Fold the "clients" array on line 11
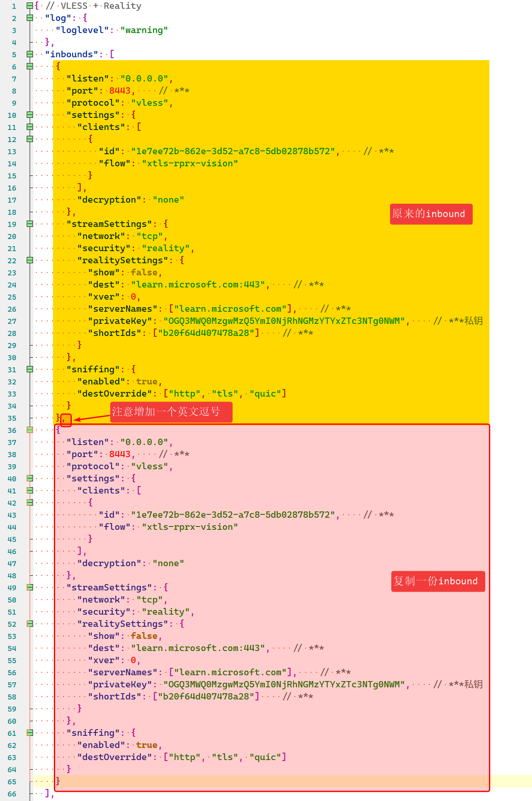 point(30,127)
